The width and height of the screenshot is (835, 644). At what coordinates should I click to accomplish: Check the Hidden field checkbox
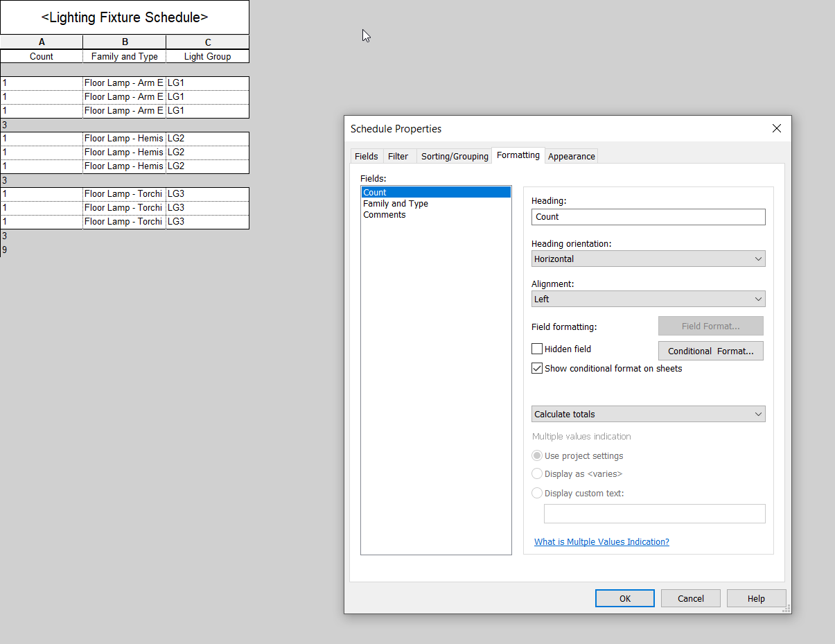(x=537, y=349)
